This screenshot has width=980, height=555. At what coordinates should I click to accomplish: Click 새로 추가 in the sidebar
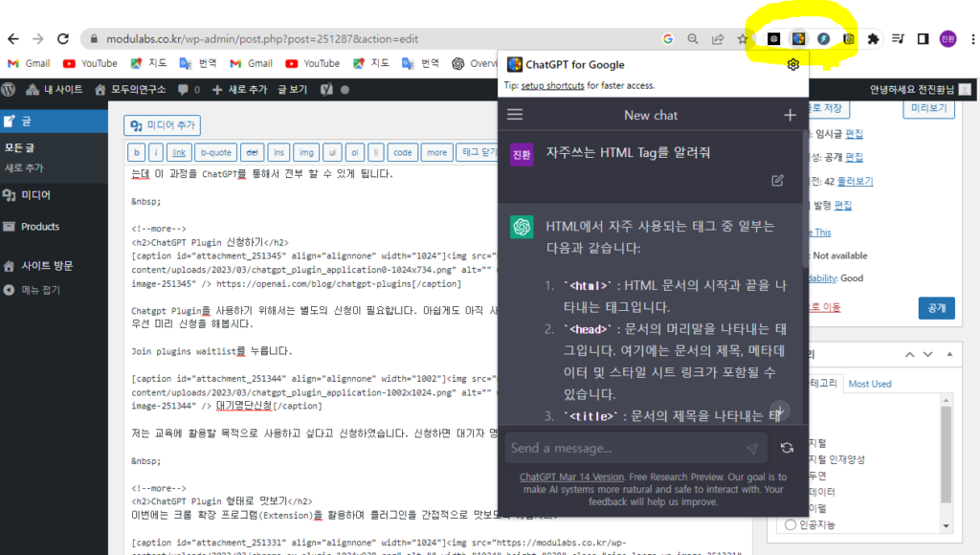24,167
